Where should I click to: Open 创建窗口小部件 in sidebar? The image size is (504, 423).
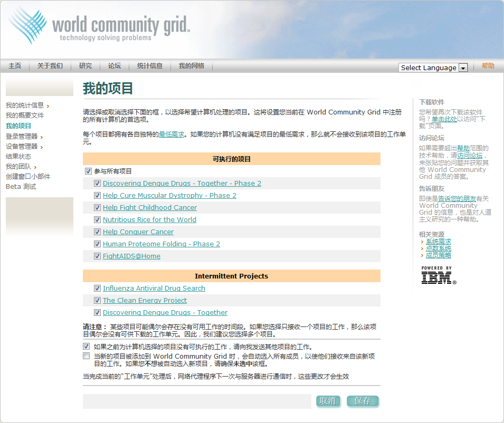[28, 176]
